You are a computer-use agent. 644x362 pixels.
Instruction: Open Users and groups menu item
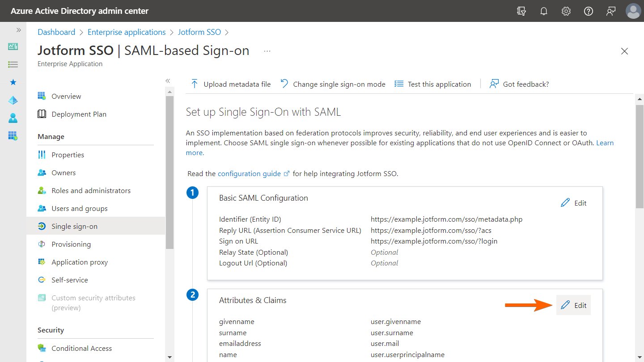coord(79,208)
